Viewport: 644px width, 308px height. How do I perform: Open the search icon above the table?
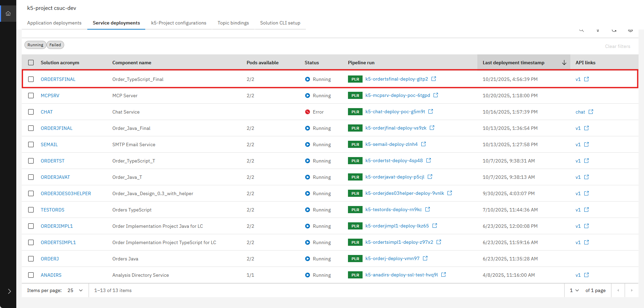tap(582, 30)
